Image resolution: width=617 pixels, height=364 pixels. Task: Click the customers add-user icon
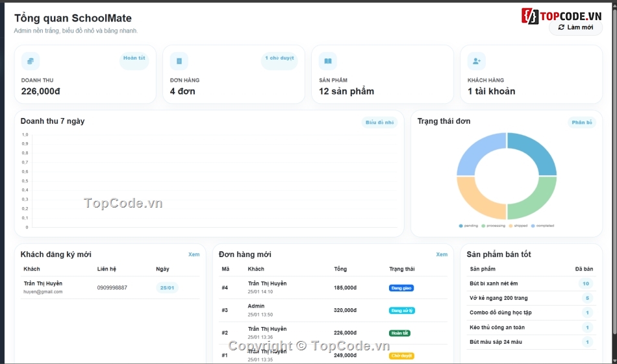[477, 61]
